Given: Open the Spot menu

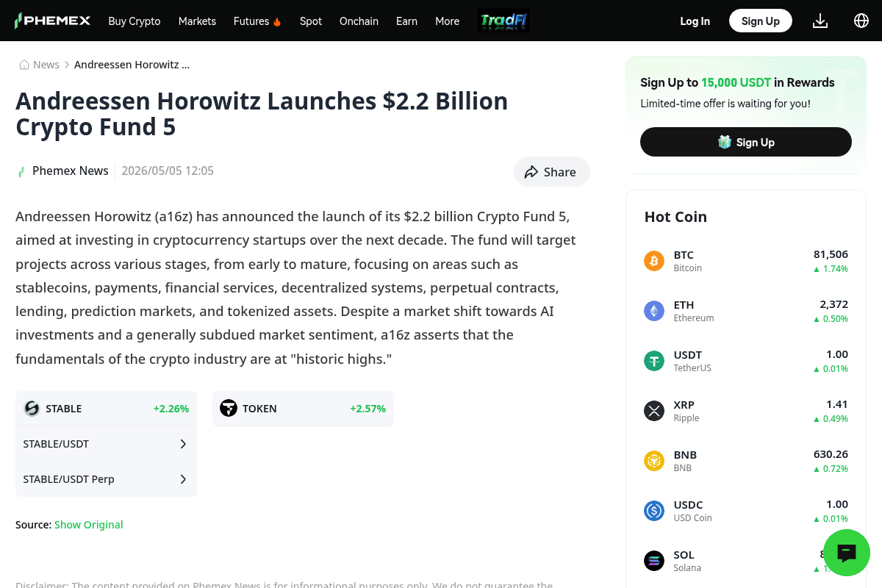Looking at the screenshot, I should [x=311, y=21].
